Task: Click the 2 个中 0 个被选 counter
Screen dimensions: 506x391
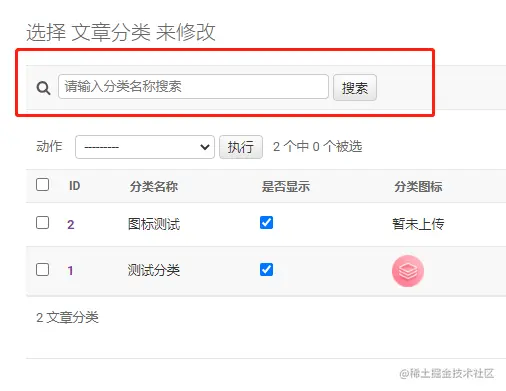Action: click(x=317, y=146)
